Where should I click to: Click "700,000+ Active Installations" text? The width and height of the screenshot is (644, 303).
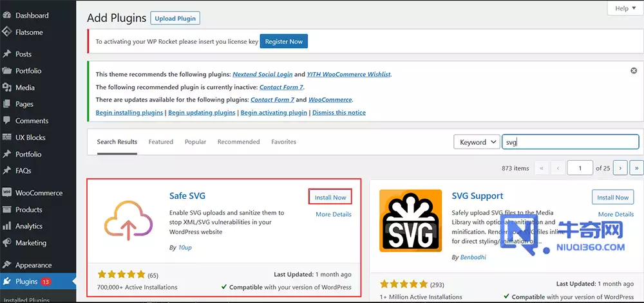point(137,287)
